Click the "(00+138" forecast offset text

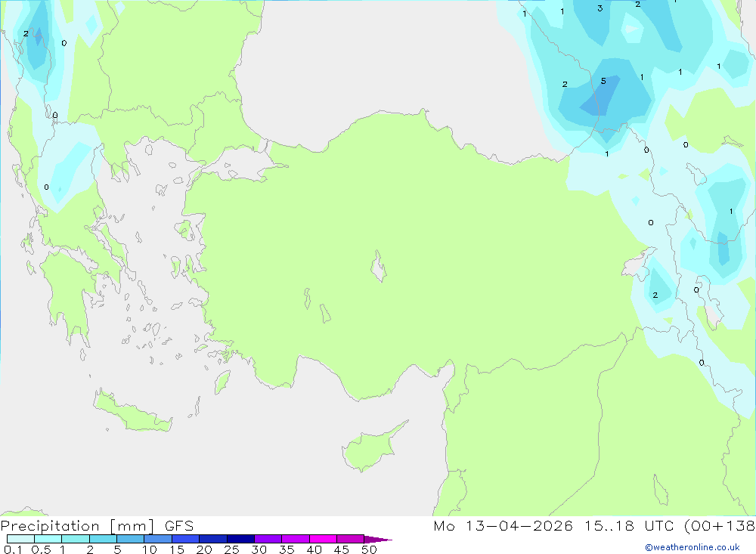point(720,526)
